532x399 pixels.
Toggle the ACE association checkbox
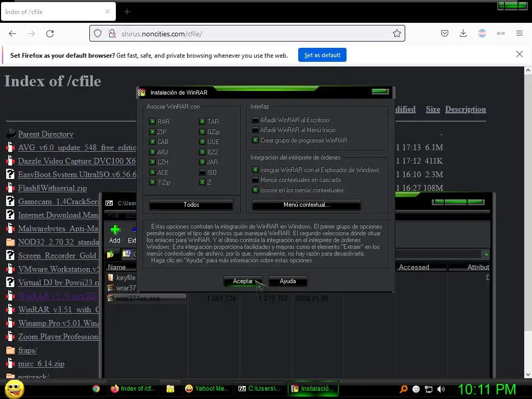[152, 172]
